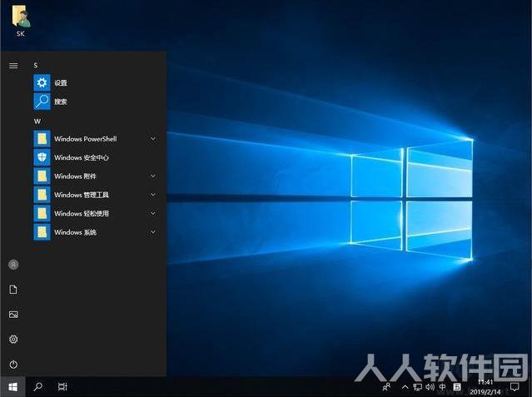
Task: Select the Windows 安全中心 label
Action: click(x=82, y=157)
